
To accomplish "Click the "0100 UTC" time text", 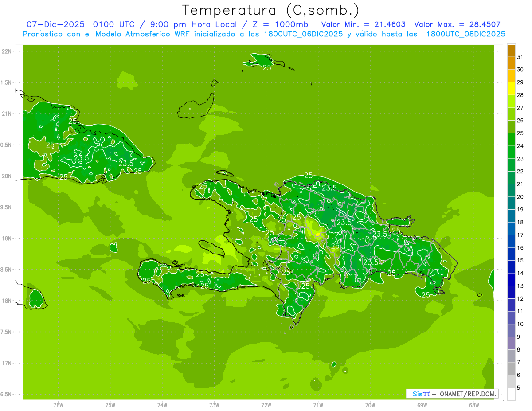I will (x=113, y=24).
